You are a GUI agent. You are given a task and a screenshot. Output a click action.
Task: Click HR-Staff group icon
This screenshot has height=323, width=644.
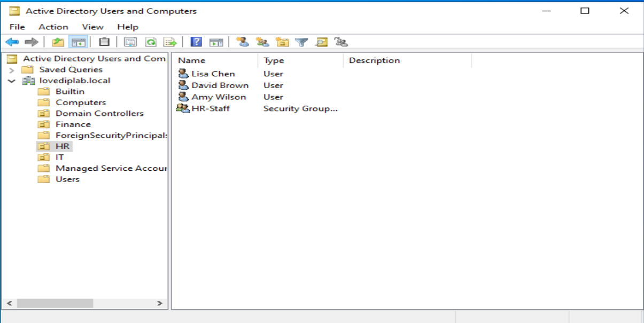(183, 108)
